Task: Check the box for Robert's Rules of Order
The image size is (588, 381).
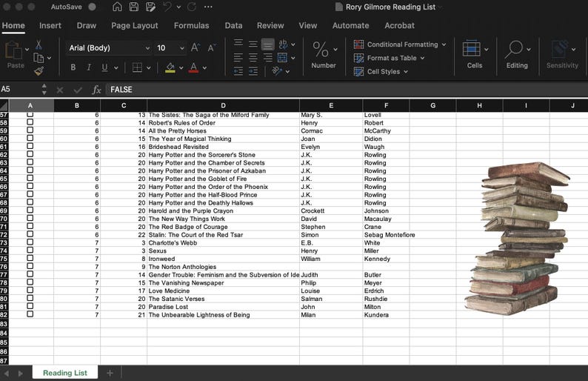Action: point(30,122)
